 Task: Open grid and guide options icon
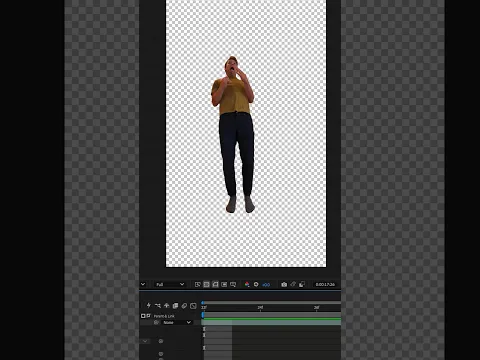pos(233,284)
